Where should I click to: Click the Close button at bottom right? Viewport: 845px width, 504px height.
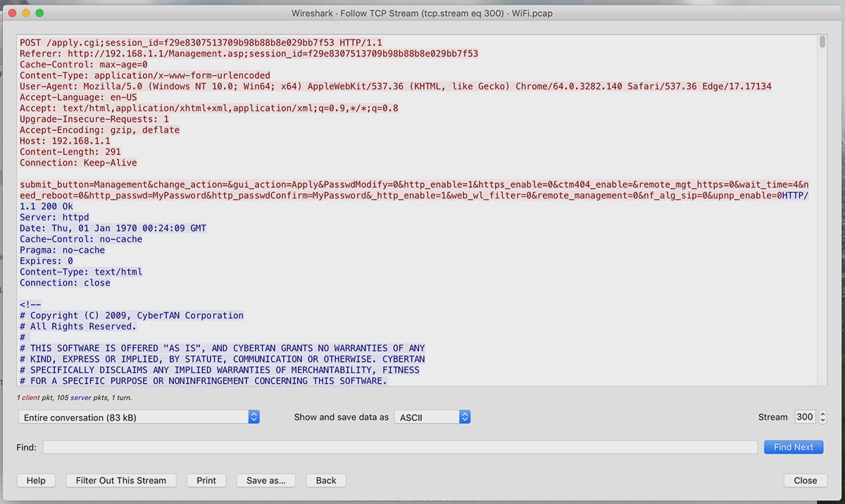(806, 481)
